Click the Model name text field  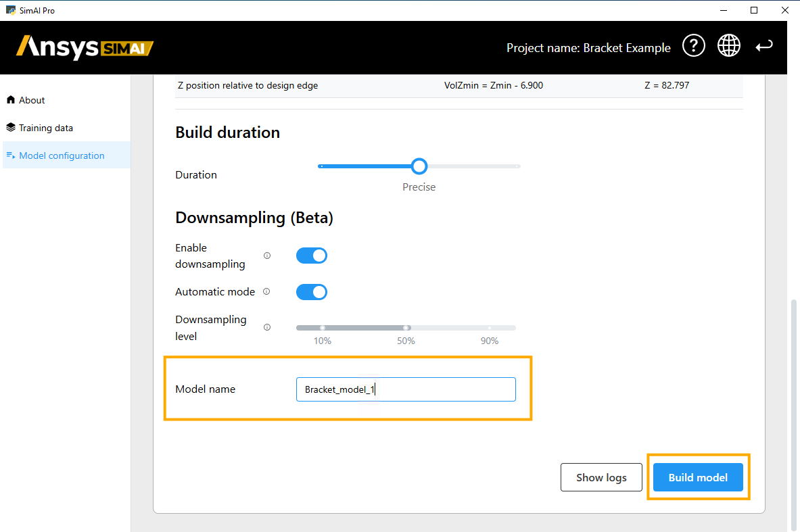click(406, 389)
